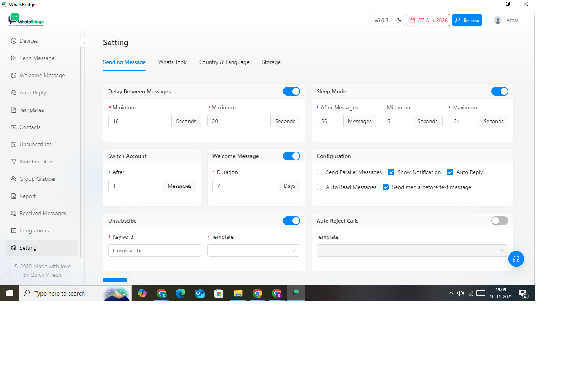Go to Number Filter page
The height and width of the screenshot is (392, 588).
36,162
